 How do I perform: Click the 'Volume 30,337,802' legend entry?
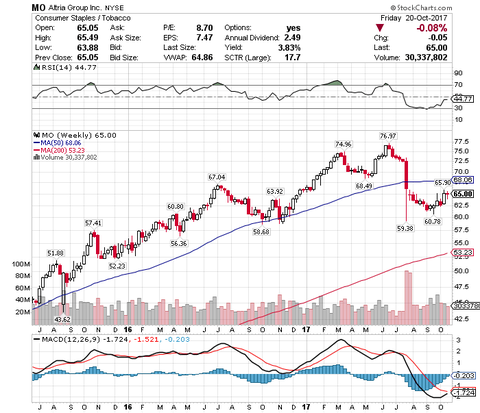coord(69,157)
